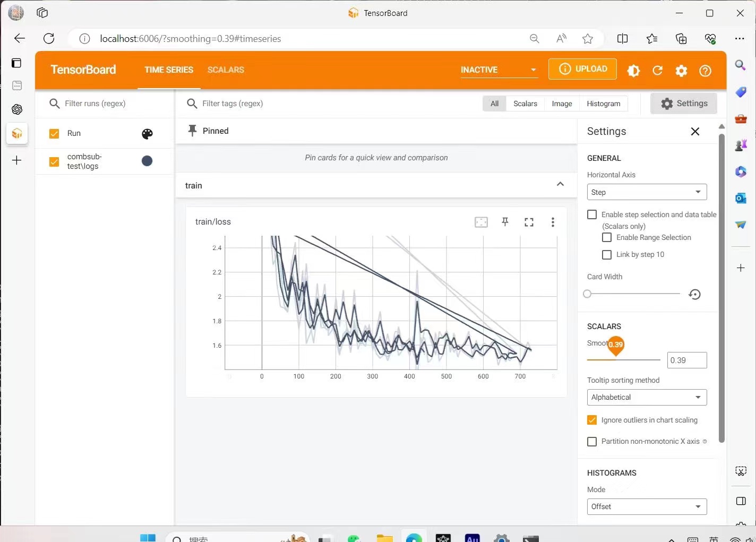Open the browser Favorites list
The height and width of the screenshot is (542, 756).
(x=652, y=39)
